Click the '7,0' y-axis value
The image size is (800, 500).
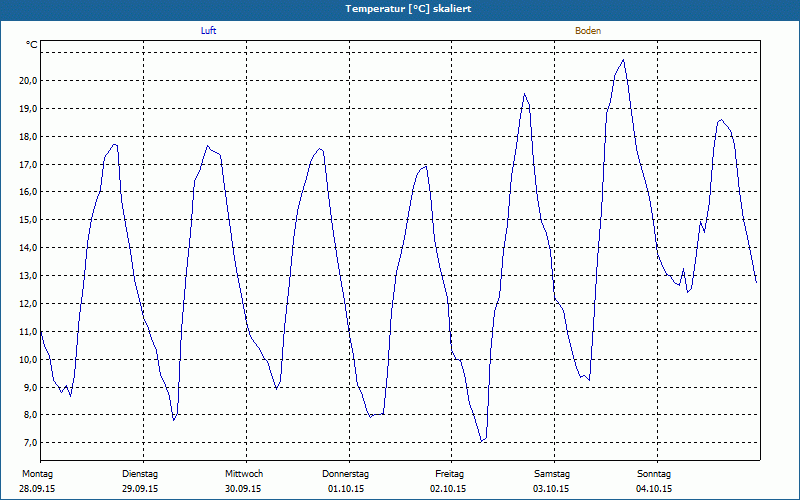31,443
